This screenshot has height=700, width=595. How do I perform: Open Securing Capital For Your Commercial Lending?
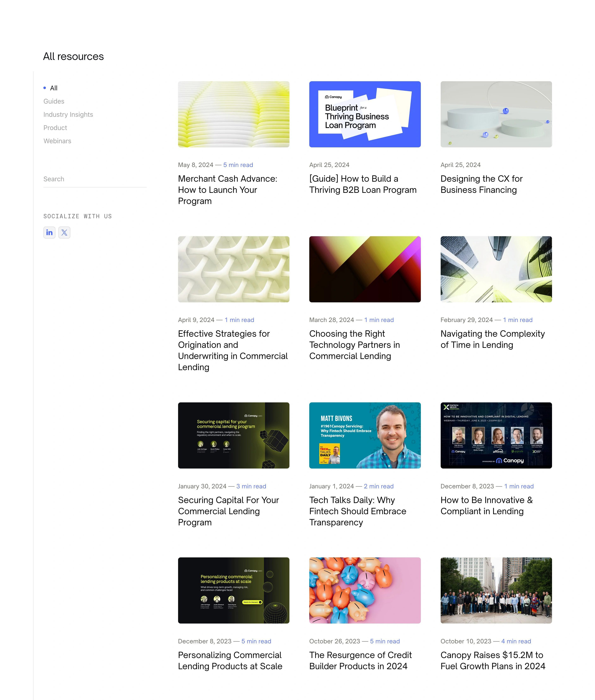[229, 511]
